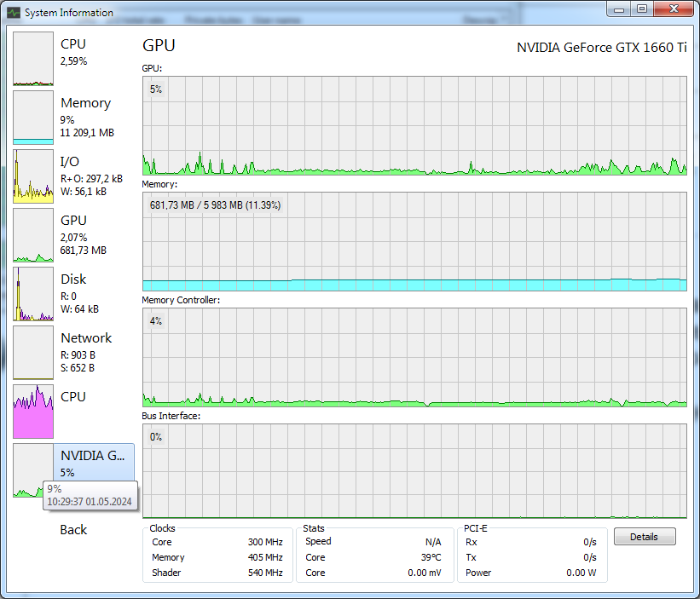Click the 'Stats' group heading
The image size is (700, 599).
tap(314, 528)
